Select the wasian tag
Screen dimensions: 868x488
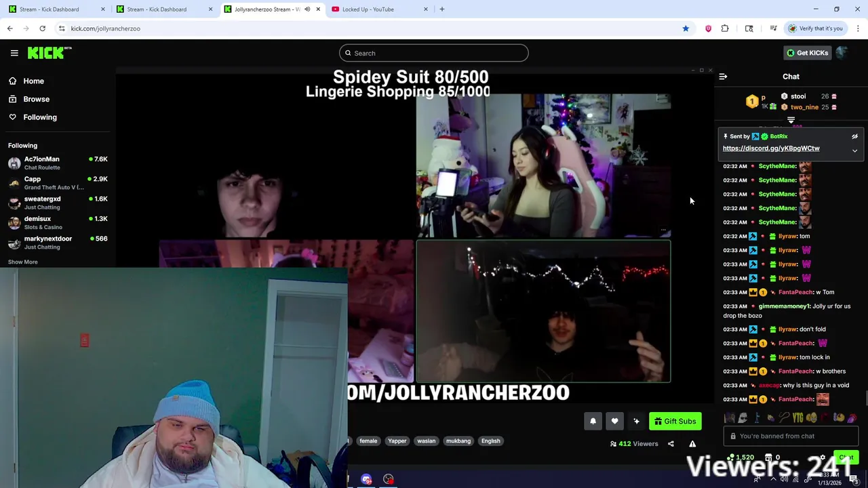[427, 441]
